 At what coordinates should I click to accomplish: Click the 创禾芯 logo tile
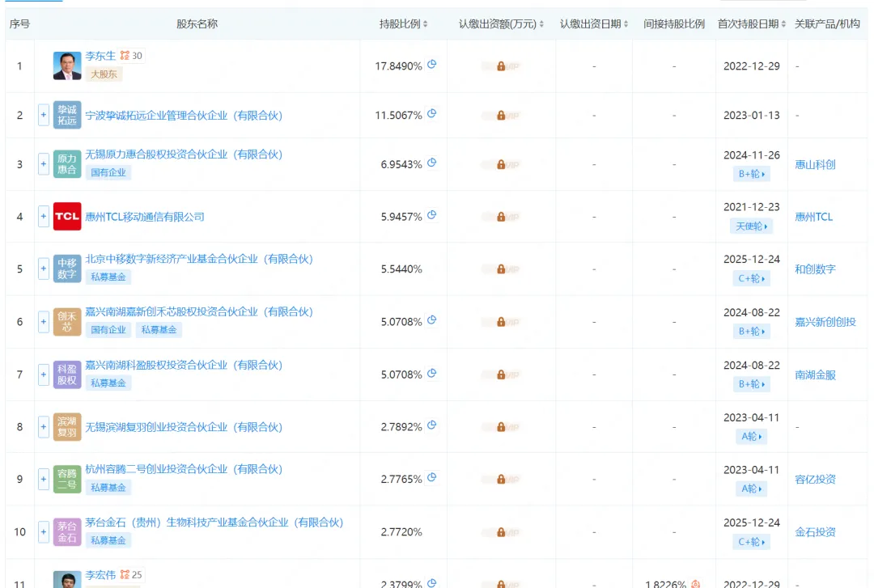tap(67, 322)
